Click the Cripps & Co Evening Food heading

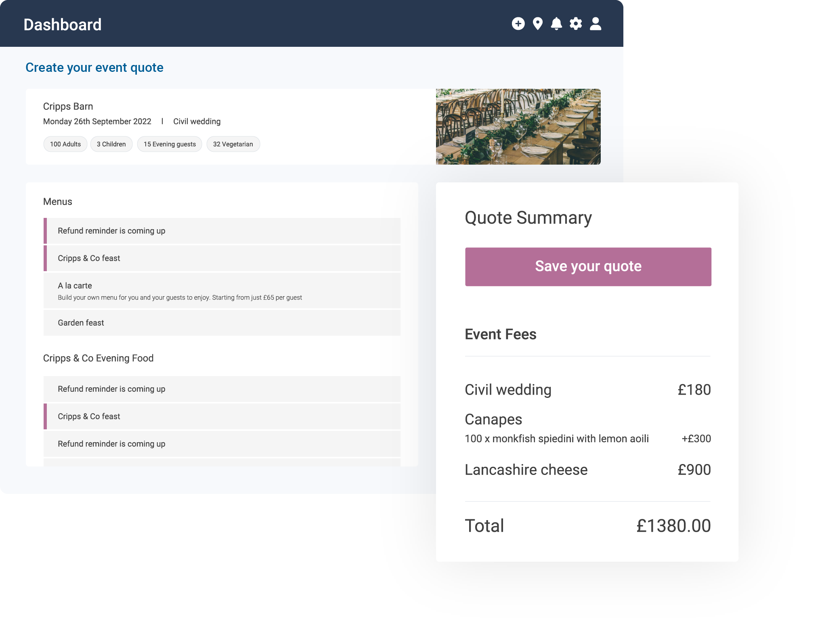click(99, 358)
